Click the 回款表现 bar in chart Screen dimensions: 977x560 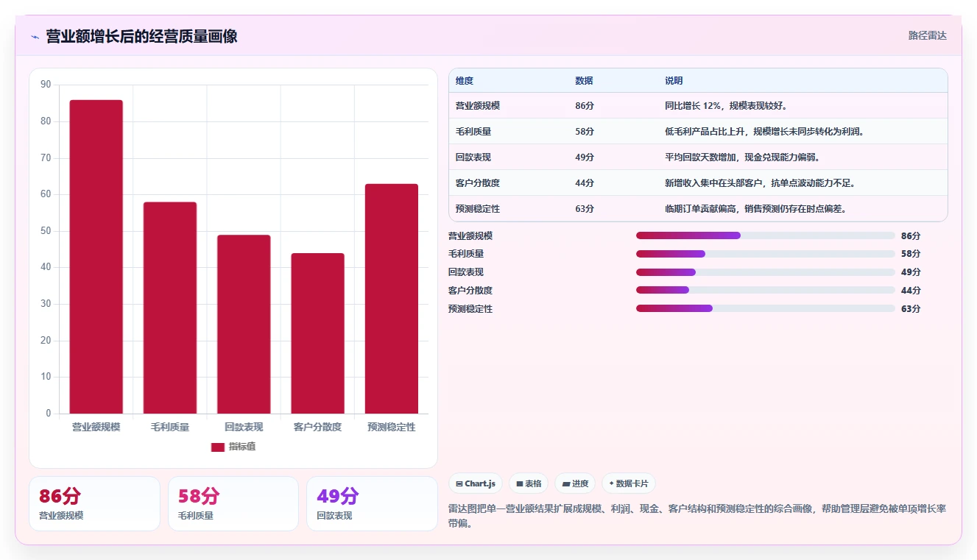[x=244, y=325]
